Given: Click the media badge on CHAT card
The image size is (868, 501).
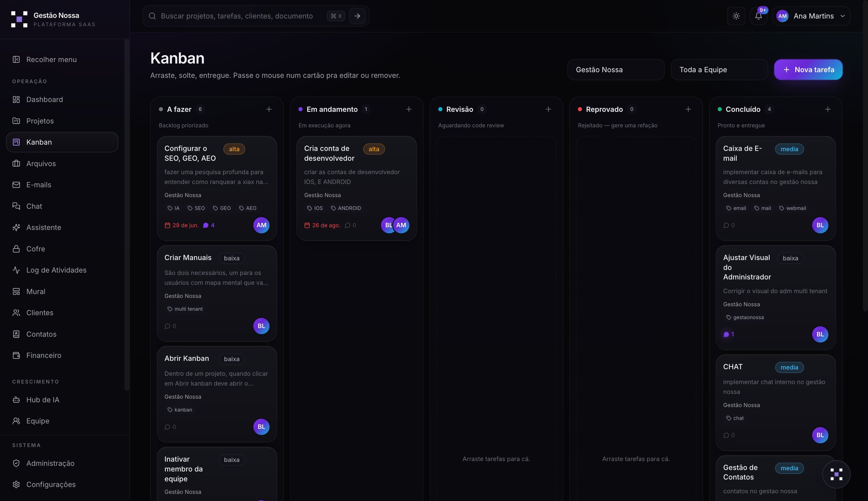Looking at the screenshot, I should (x=789, y=367).
